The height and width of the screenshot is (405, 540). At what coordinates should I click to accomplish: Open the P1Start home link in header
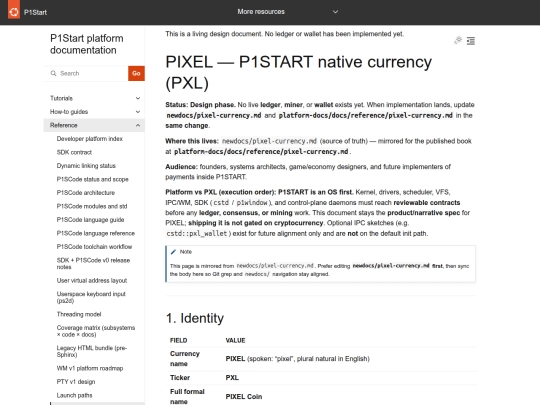pos(35,12)
